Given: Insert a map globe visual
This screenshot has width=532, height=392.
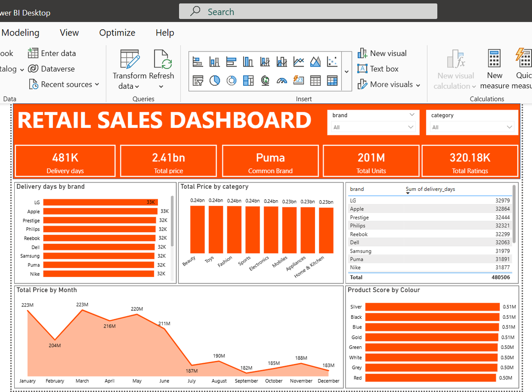Looking at the screenshot, I should pyautogui.click(x=265, y=80).
